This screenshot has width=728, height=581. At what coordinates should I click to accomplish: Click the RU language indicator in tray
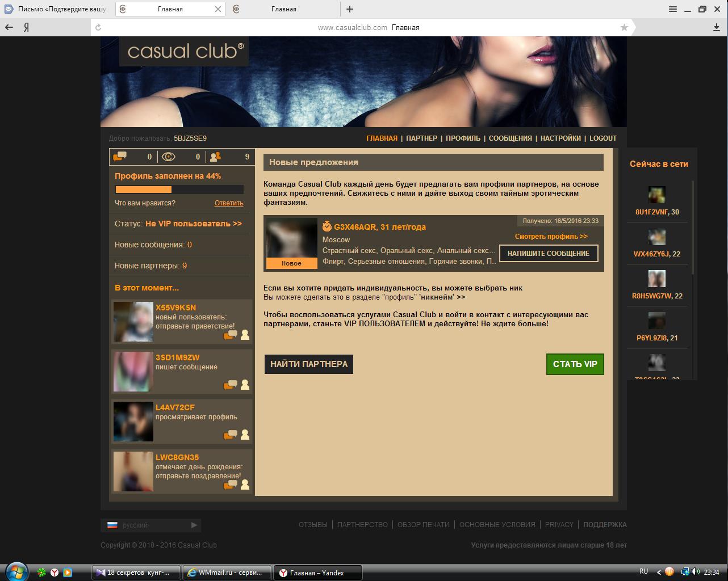(x=644, y=571)
